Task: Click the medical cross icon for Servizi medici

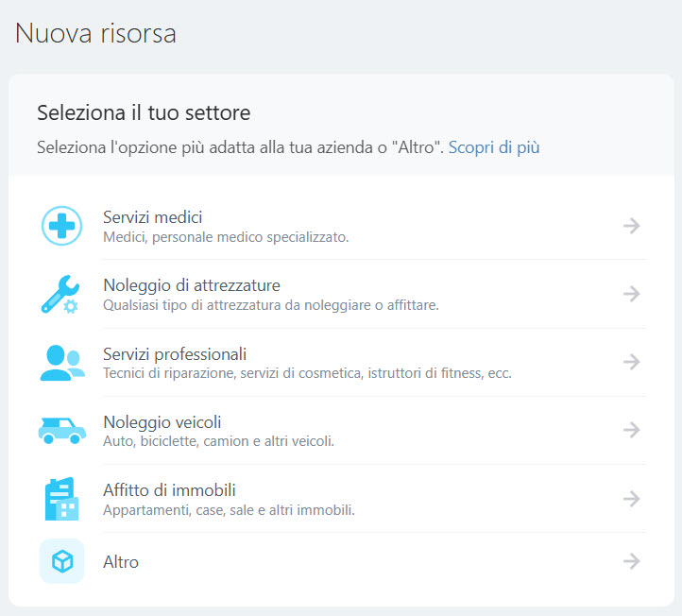Action: tap(62, 226)
